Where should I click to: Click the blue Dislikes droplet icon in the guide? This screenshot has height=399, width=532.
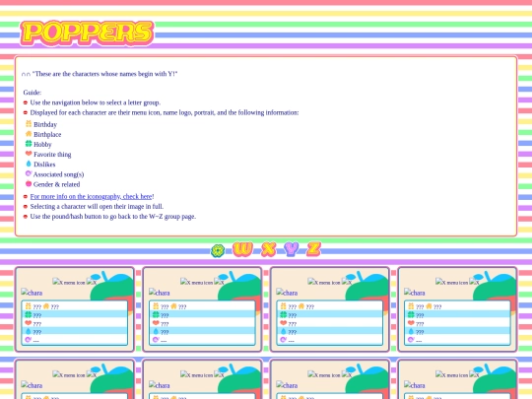click(29, 164)
